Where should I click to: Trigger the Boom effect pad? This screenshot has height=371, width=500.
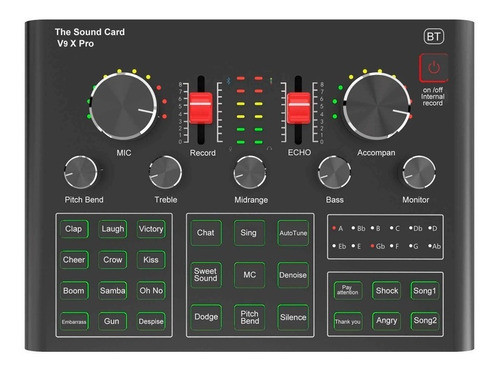(74, 291)
